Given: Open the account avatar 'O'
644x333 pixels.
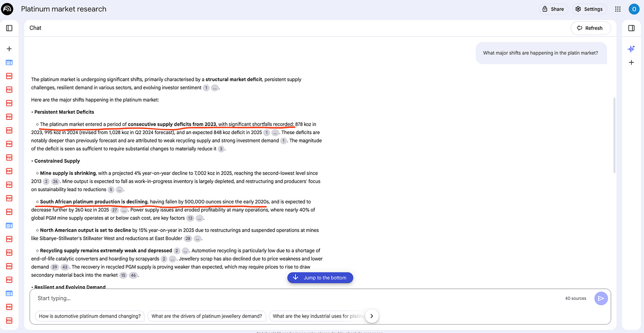Looking at the screenshot, I should click(633, 9).
